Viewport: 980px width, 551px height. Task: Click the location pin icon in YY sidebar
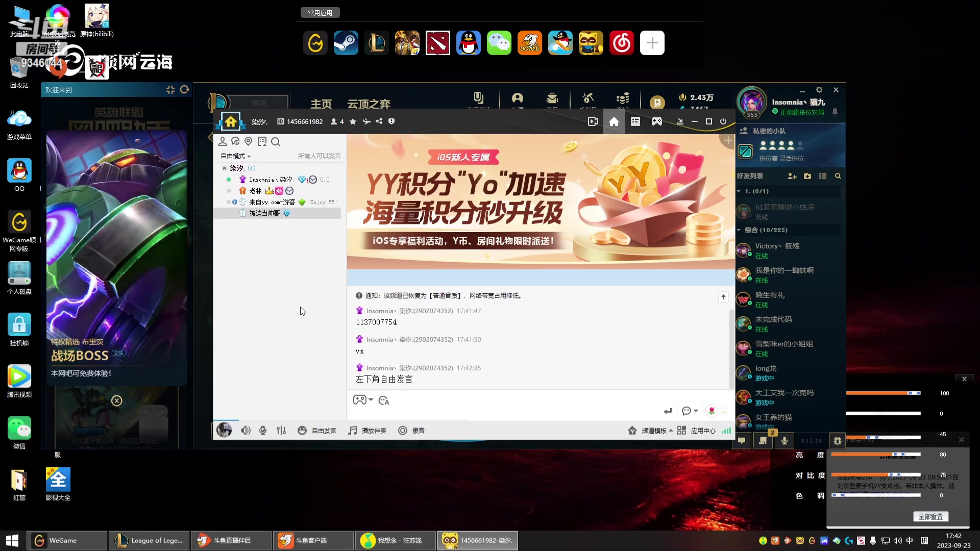(x=249, y=141)
